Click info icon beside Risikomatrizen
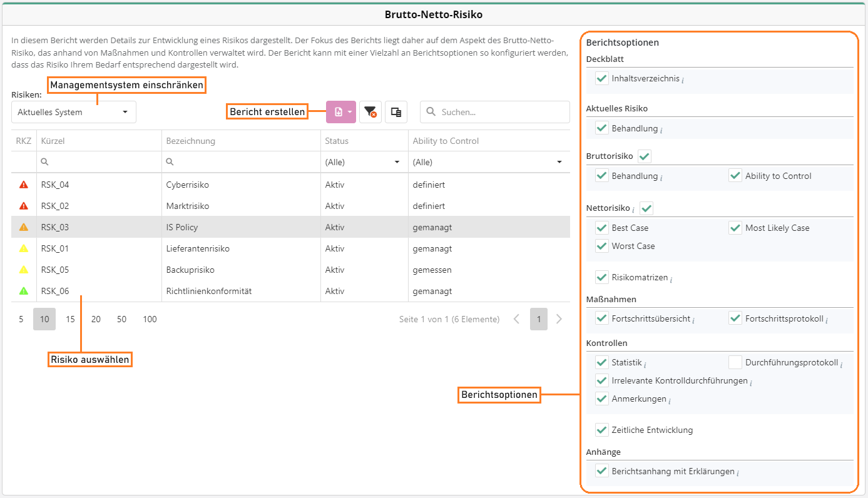This screenshot has width=868, height=498. click(x=671, y=278)
